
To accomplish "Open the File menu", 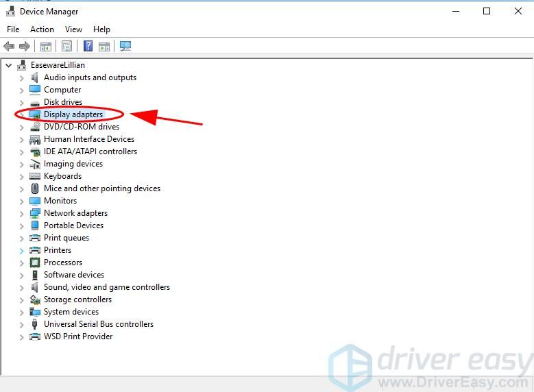I will (13, 29).
